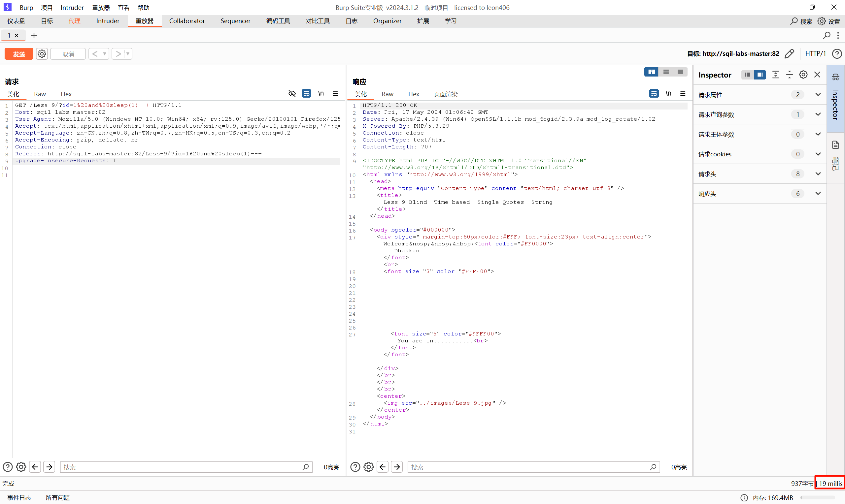Toggle request line wrap icon
The height and width of the screenshot is (504, 845).
tap(306, 93)
